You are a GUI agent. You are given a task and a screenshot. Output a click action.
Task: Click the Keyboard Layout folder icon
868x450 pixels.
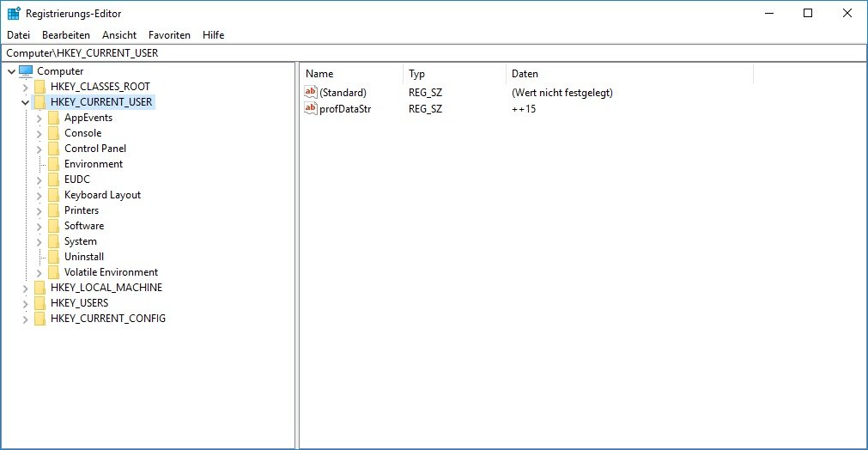tap(53, 196)
